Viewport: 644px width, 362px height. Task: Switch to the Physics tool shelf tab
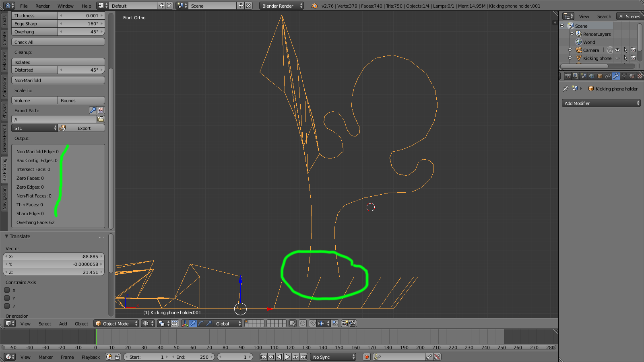tap(4, 111)
